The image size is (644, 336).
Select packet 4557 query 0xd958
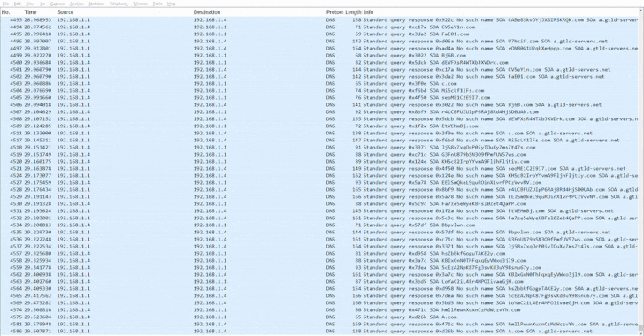(x=319, y=254)
